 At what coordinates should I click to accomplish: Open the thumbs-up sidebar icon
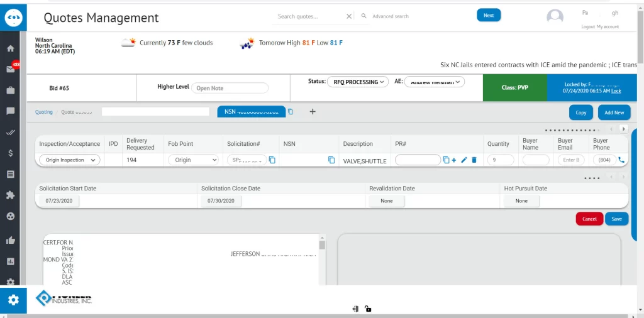pyautogui.click(x=11, y=240)
